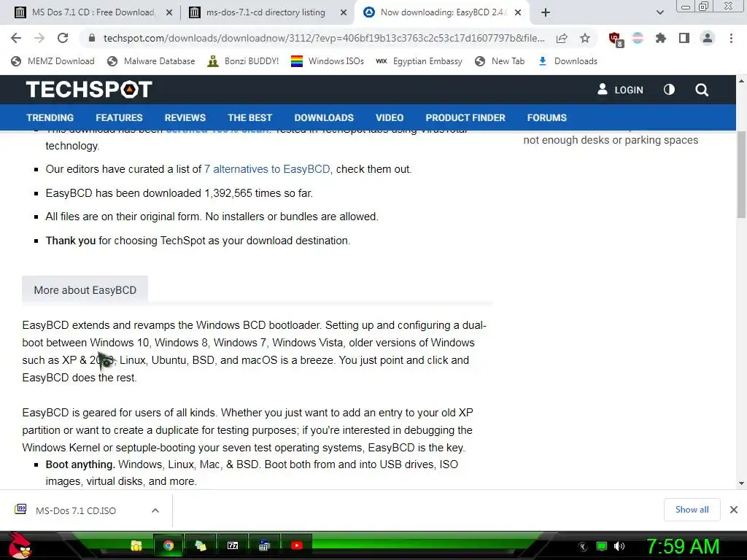Screen dimensions: 747x560
Task: Open the Downloads bookmark
Action: [568, 61]
